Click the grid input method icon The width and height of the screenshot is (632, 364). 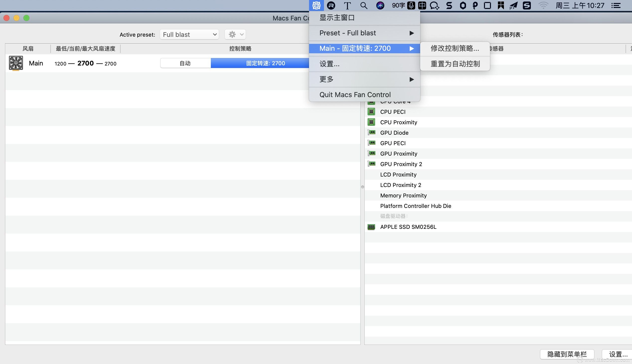tap(422, 5)
